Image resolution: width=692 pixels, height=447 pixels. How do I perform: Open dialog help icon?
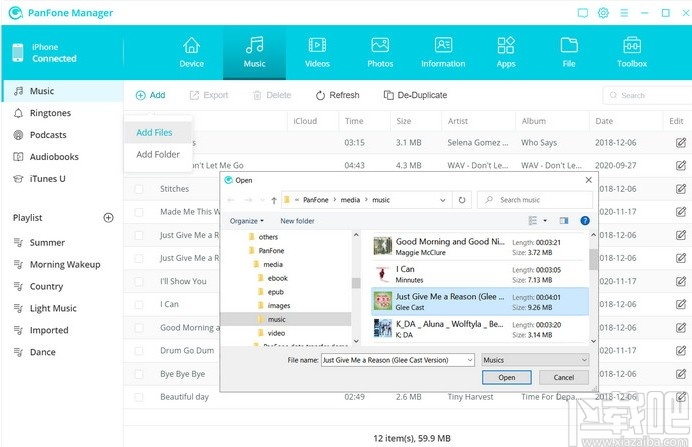(585, 221)
